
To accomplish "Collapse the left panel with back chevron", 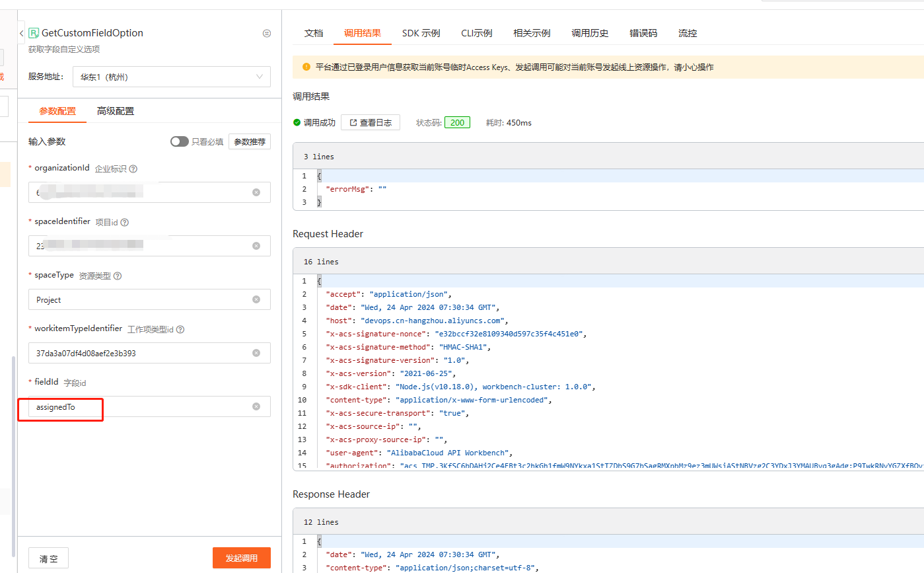I will click(x=21, y=33).
